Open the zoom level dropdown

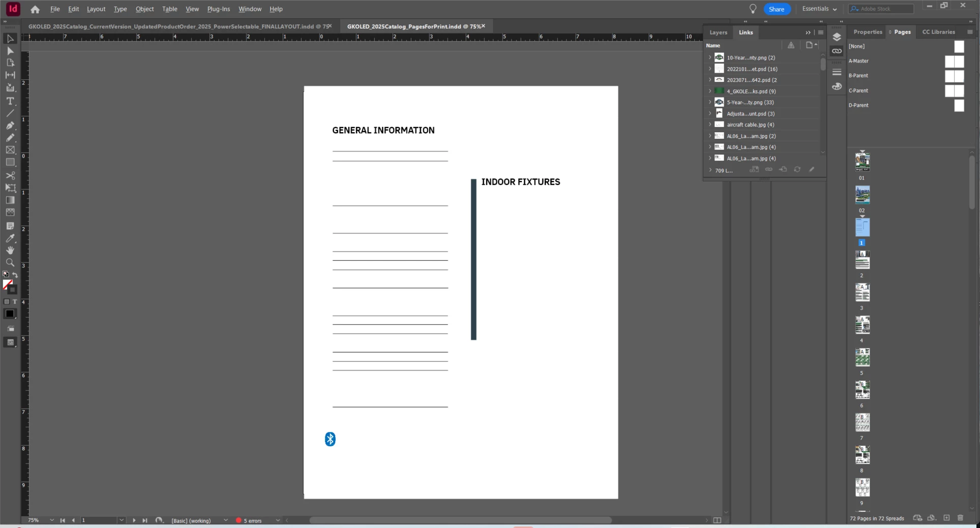(52, 520)
